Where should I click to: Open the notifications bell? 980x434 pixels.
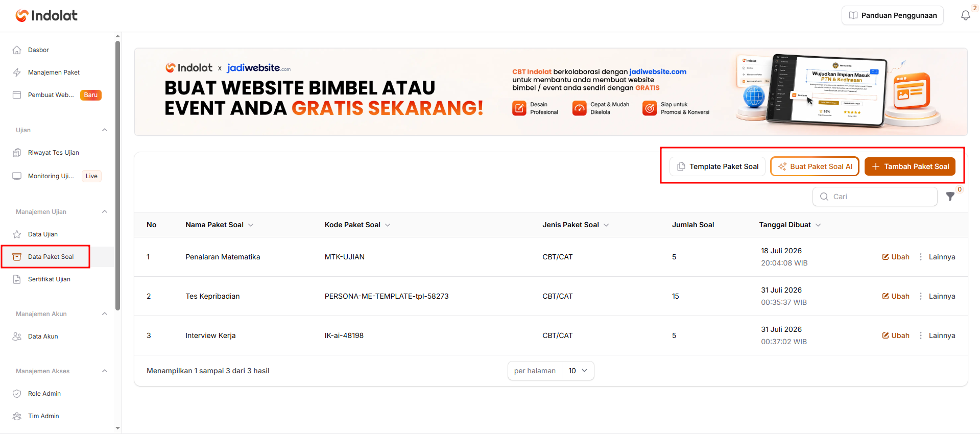[965, 16]
